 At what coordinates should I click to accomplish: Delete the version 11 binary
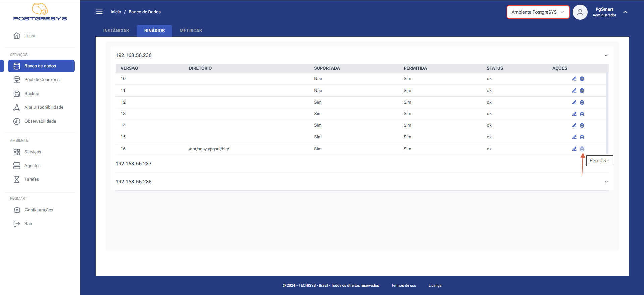click(x=582, y=91)
